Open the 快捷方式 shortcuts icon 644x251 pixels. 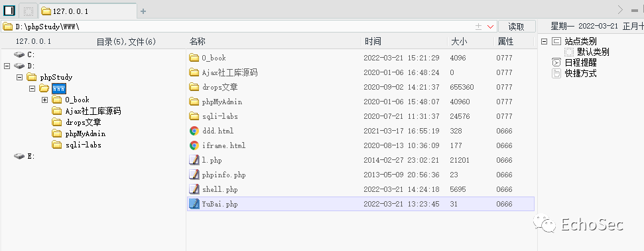pyautogui.click(x=556, y=73)
